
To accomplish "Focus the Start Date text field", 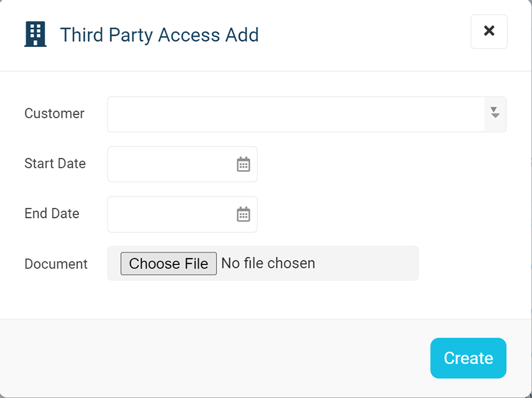I will tap(171, 164).
